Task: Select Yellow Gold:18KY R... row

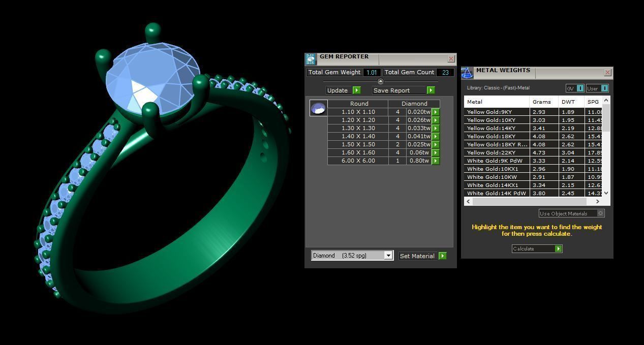Action: click(x=533, y=144)
